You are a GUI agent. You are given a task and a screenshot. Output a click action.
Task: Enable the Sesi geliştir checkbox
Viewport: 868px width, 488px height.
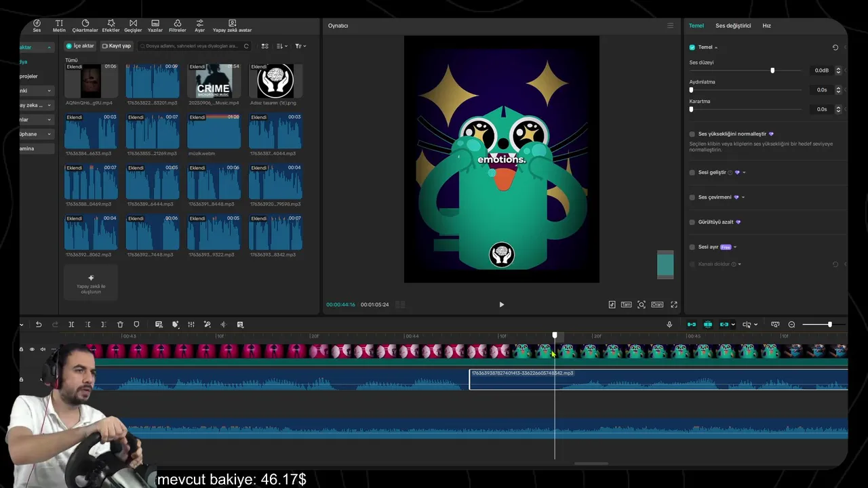pyautogui.click(x=692, y=173)
